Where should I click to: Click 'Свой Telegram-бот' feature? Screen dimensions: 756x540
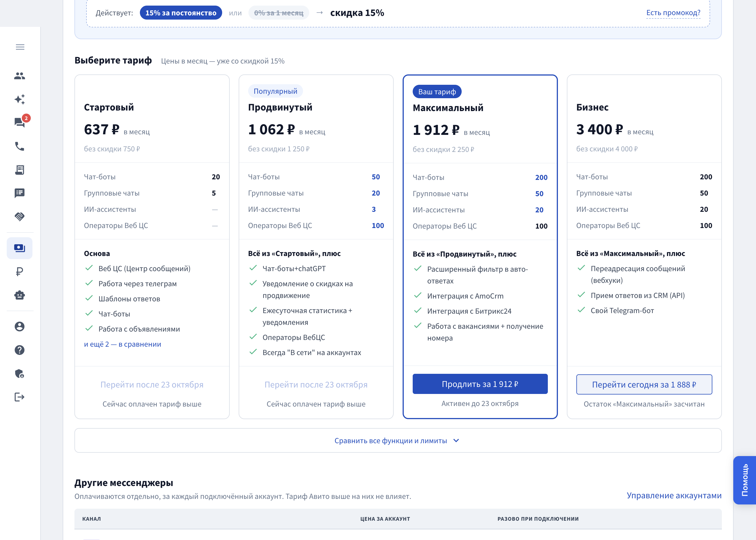pyautogui.click(x=622, y=311)
